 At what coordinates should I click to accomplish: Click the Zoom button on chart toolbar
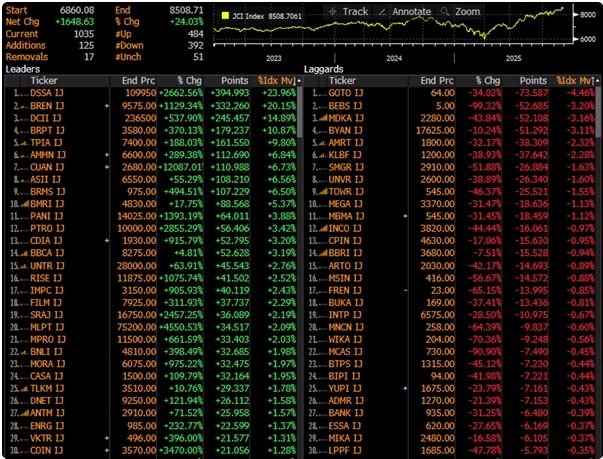click(461, 12)
